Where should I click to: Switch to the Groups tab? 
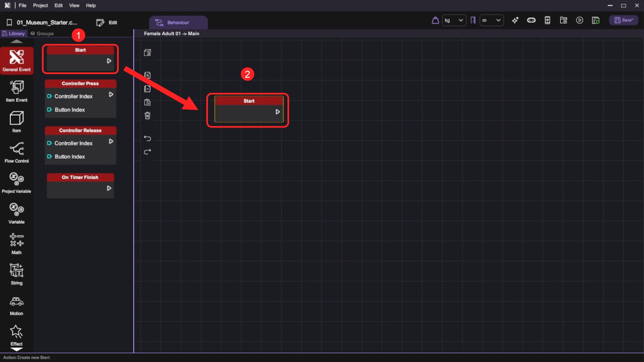[x=42, y=34]
